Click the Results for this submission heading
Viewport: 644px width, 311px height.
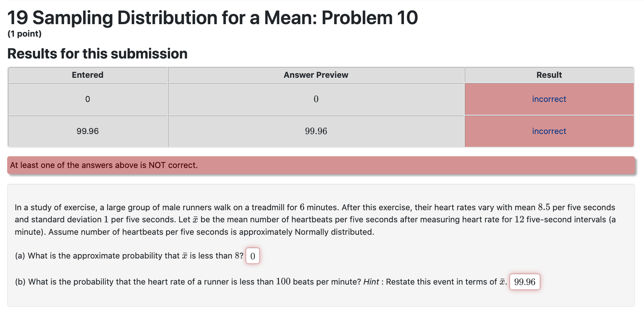[x=97, y=54]
